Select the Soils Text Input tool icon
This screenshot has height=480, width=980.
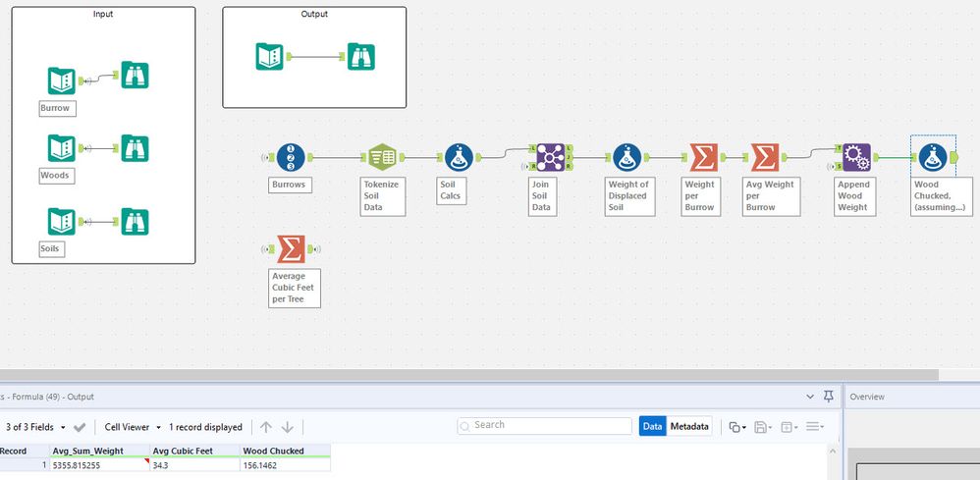61,221
